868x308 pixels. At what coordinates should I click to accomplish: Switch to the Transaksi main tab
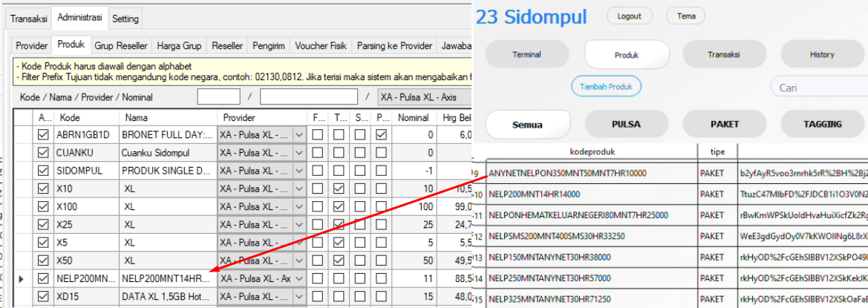[29, 18]
